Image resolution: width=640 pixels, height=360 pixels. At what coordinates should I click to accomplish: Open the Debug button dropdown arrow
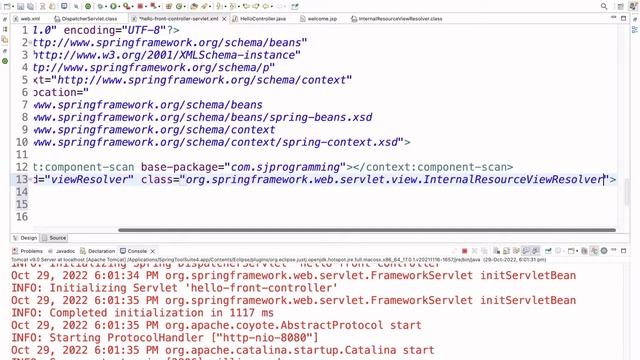pos(106,7)
